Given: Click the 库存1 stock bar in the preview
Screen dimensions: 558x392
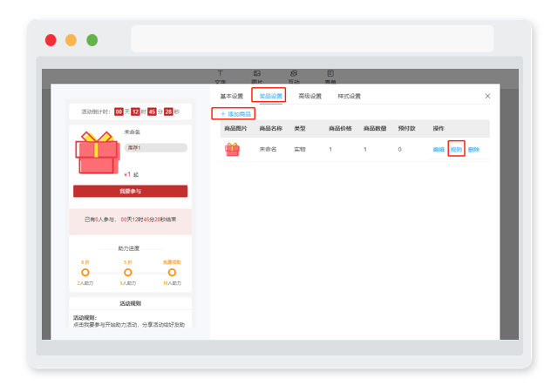Looking at the screenshot, I should coord(156,147).
